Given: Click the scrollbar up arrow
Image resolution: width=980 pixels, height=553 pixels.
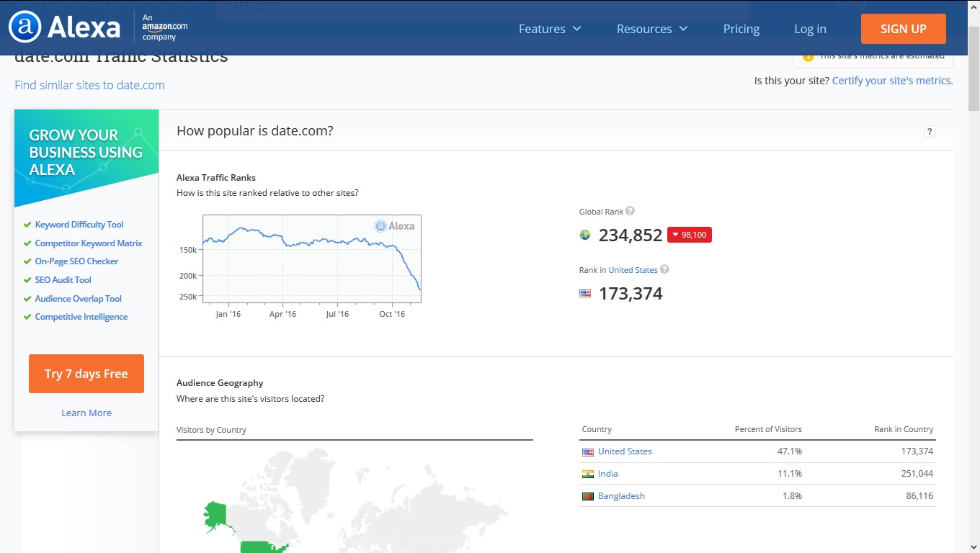Looking at the screenshot, I should click(974, 6).
